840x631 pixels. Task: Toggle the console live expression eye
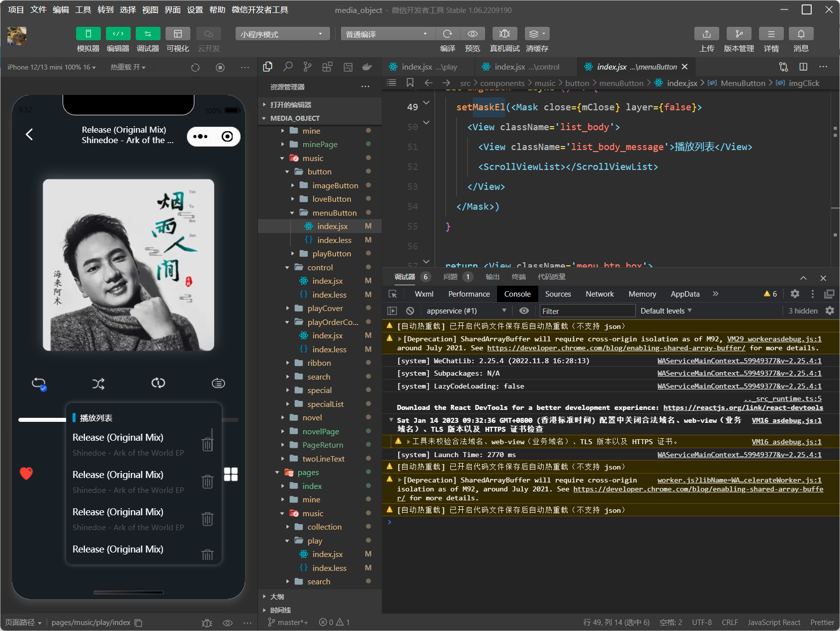click(524, 311)
